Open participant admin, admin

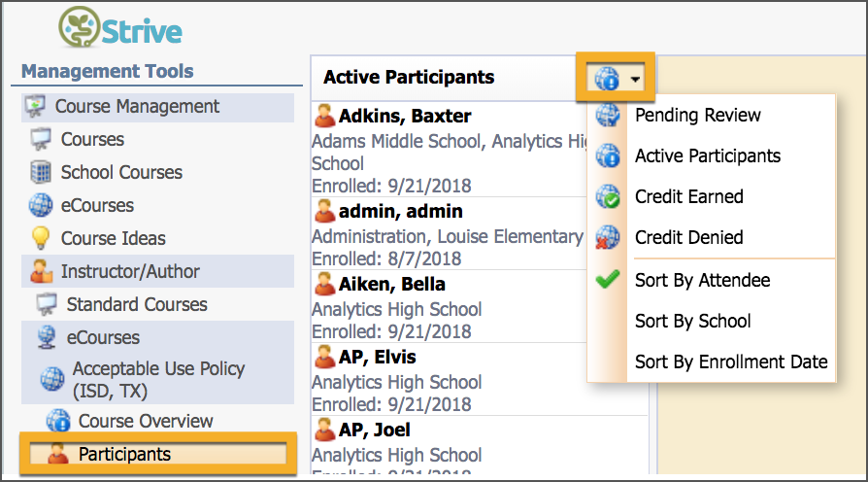coord(400,212)
